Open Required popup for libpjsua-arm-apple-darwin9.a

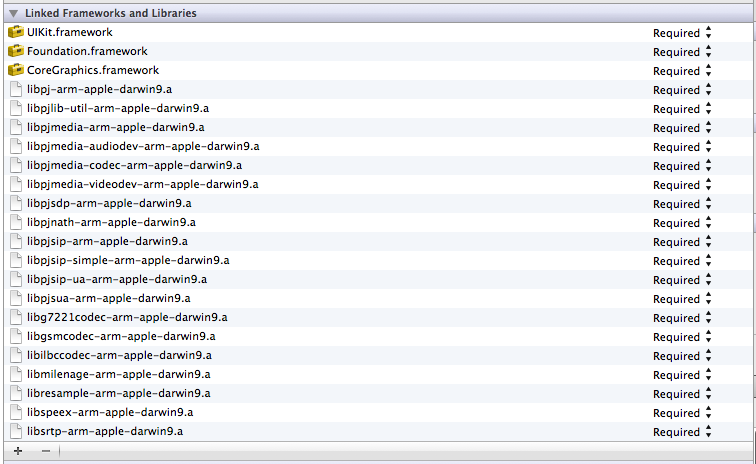click(682, 299)
